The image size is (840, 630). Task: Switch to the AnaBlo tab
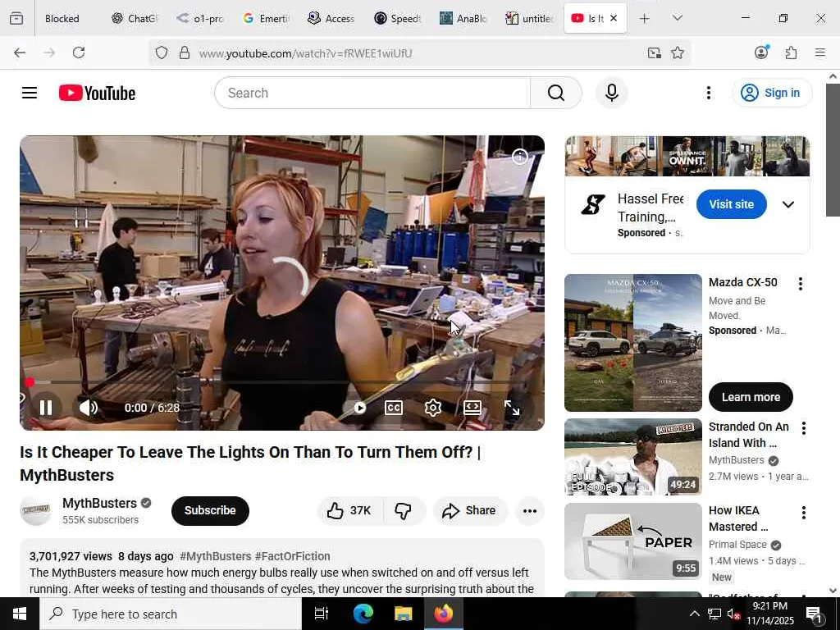click(463, 18)
